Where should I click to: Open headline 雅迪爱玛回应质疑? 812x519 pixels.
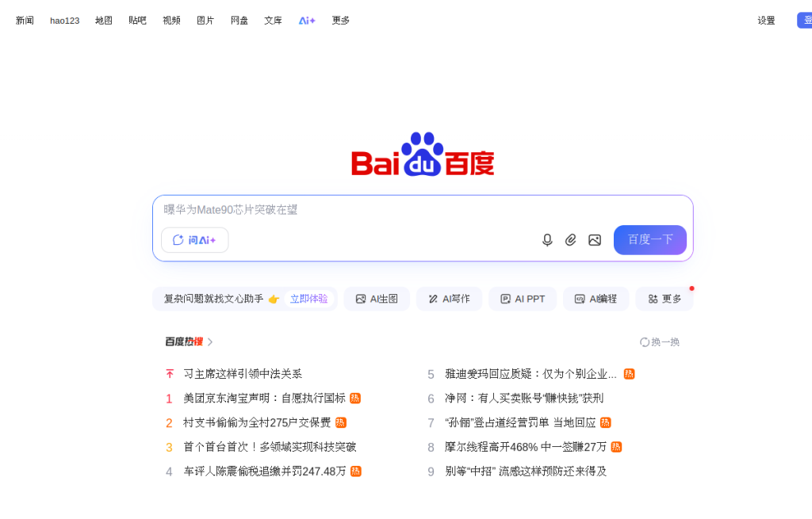coord(530,373)
